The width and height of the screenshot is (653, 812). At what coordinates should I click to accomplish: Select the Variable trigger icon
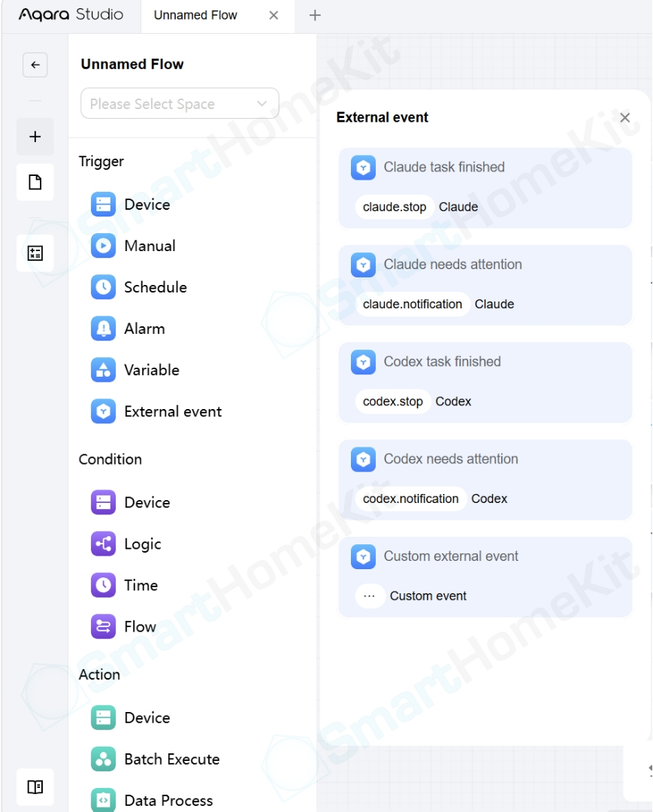point(104,370)
